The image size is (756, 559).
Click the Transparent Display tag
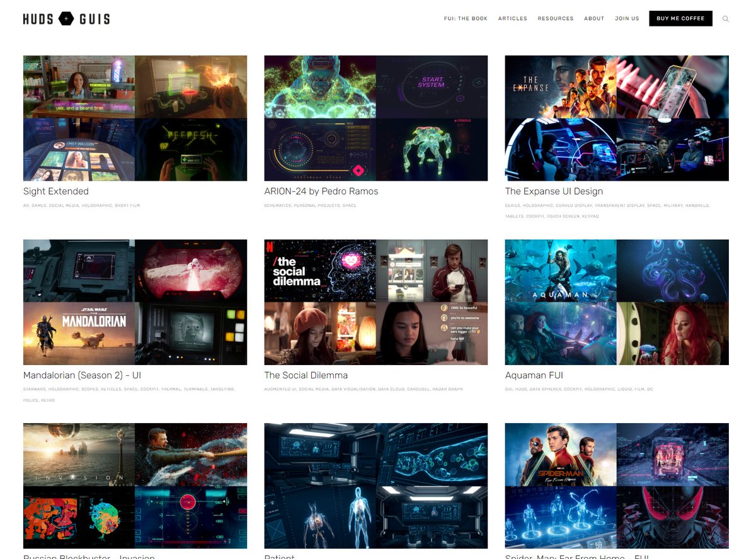pos(619,205)
